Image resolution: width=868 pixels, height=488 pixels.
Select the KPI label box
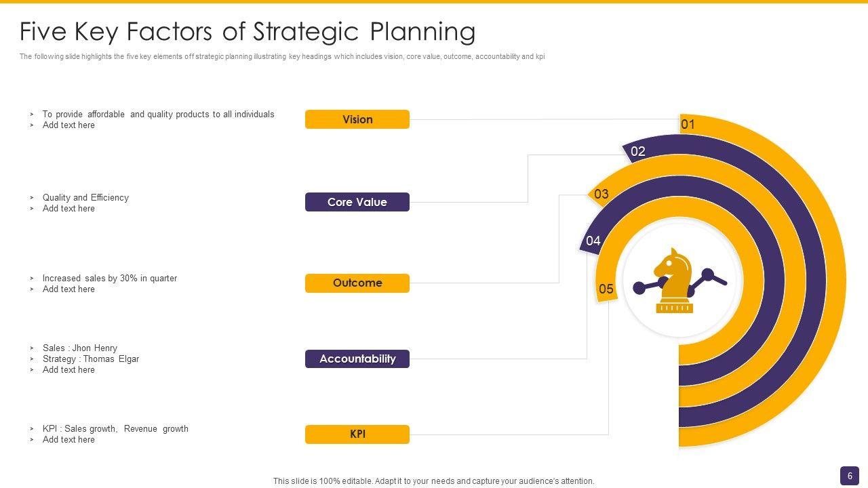[357, 434]
